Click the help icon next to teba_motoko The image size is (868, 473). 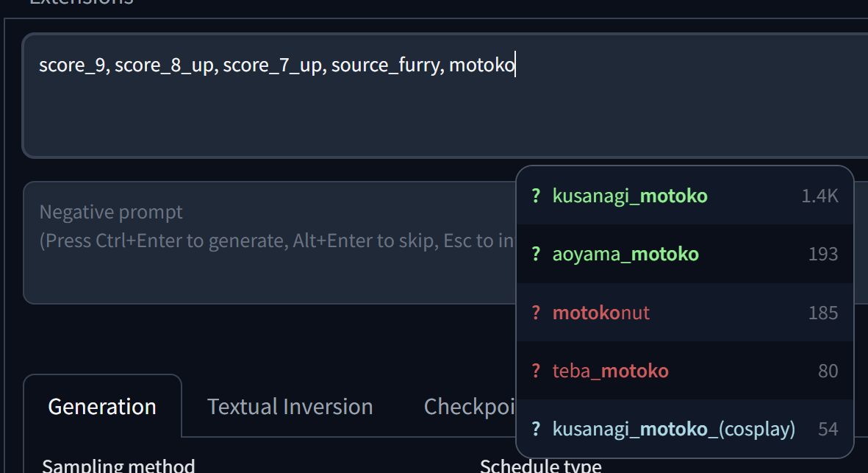[x=536, y=371]
